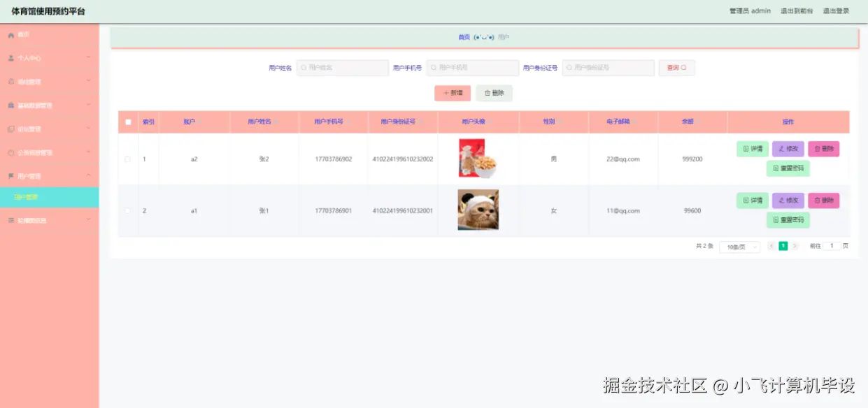Click 退出到前台 in the top bar

coord(797,11)
